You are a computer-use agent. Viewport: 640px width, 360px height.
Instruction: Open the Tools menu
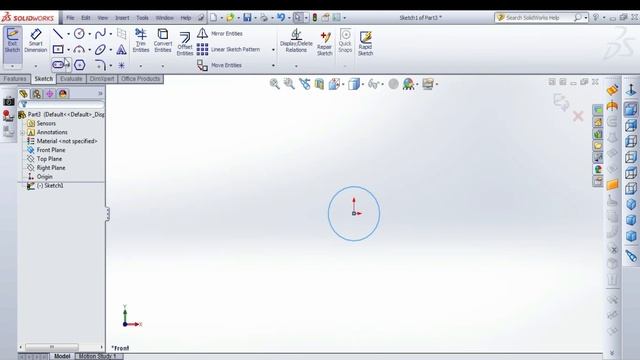[142, 18]
